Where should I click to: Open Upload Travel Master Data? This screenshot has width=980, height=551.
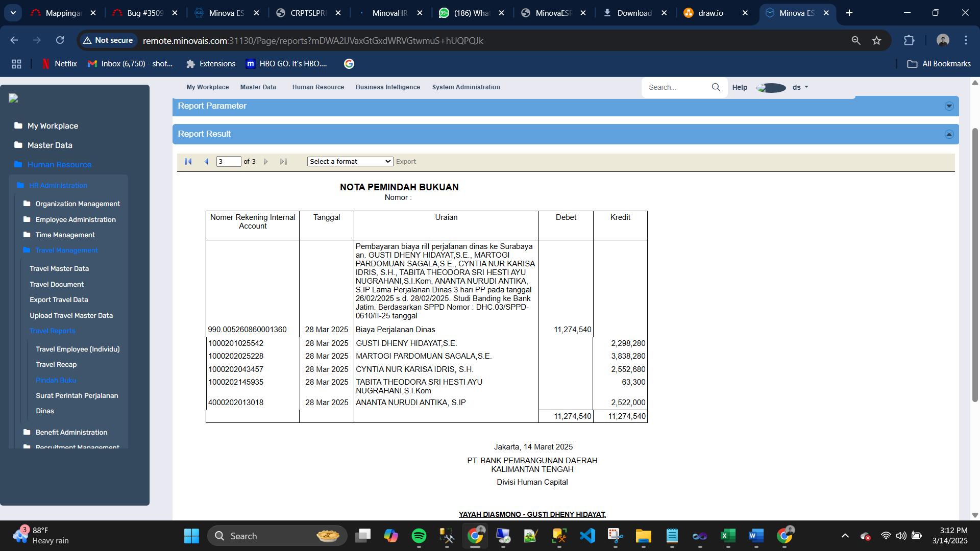point(71,316)
